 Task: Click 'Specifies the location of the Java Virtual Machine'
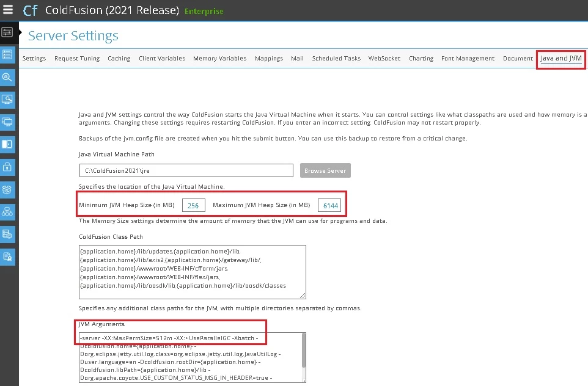pyautogui.click(x=152, y=187)
